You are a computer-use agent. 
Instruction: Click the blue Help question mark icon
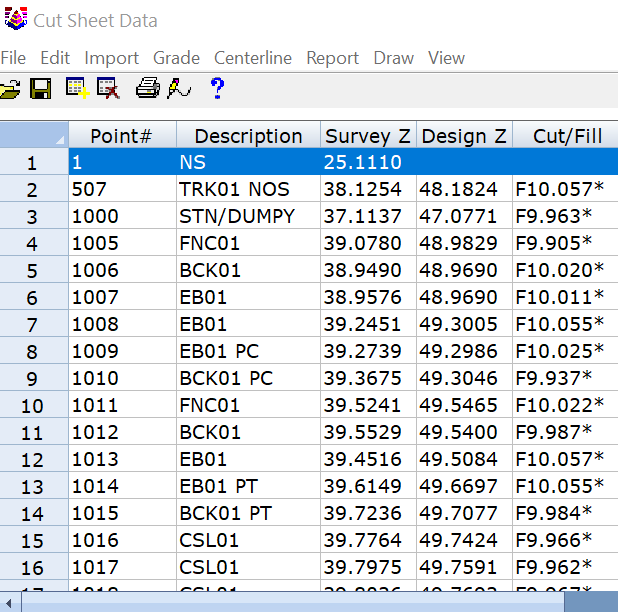click(x=217, y=88)
